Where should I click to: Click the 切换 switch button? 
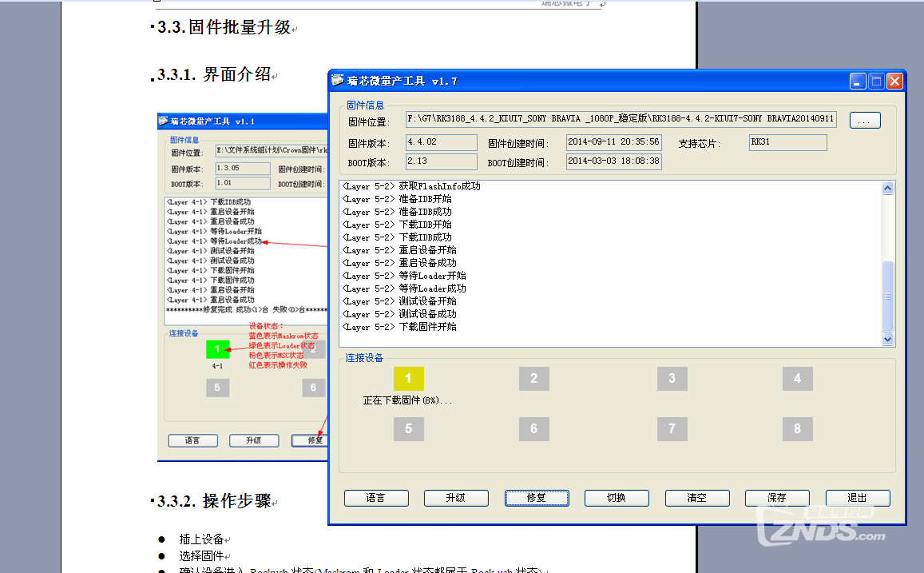point(617,498)
